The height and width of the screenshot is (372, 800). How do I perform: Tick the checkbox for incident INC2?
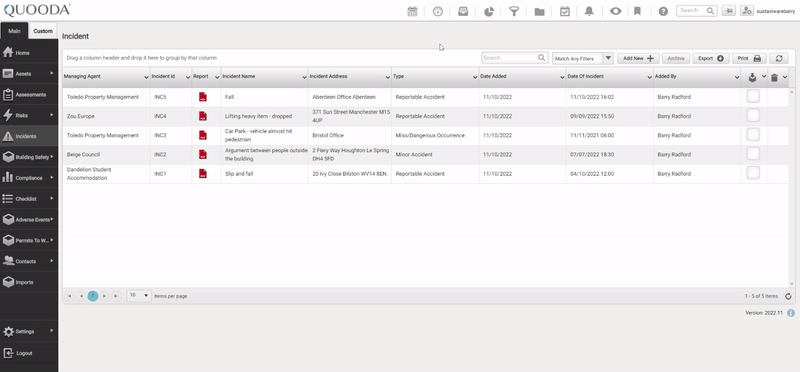pyautogui.click(x=753, y=154)
